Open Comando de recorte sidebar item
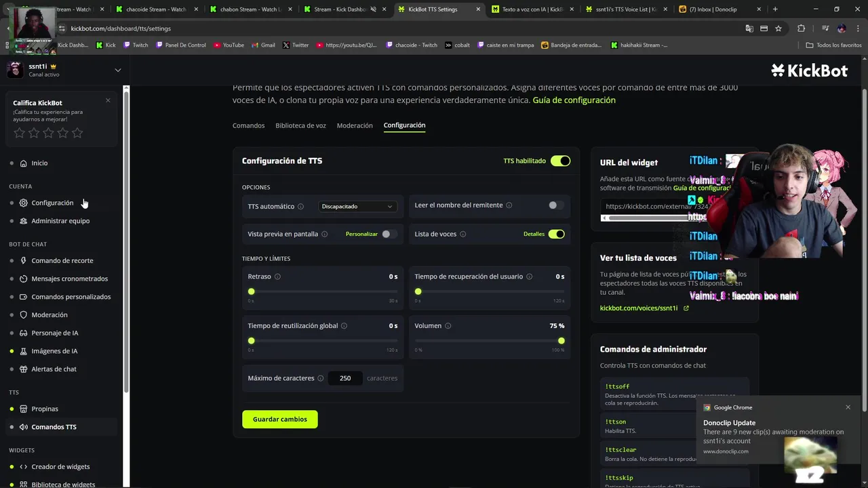The image size is (868, 488). [x=62, y=261]
